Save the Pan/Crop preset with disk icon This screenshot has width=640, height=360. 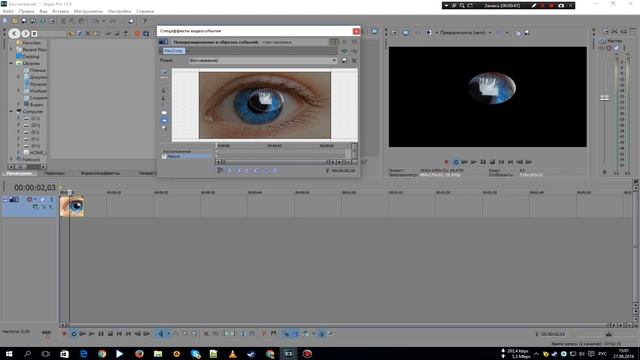[x=344, y=60]
